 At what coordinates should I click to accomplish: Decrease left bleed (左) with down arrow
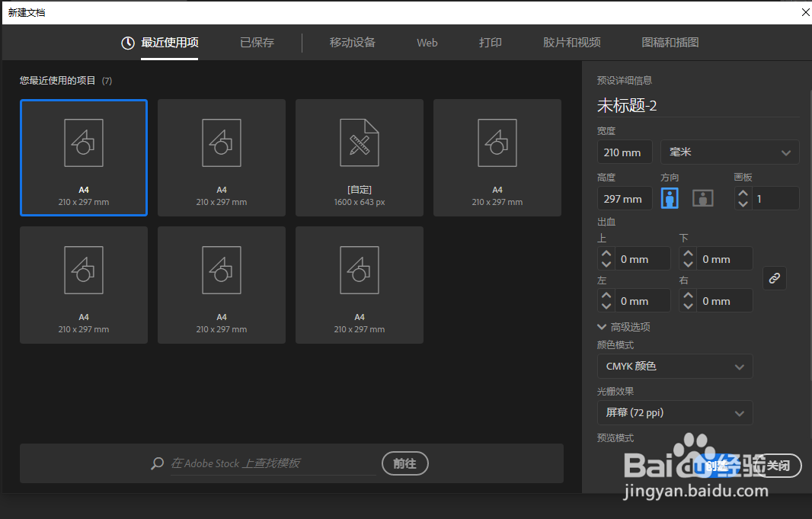(x=606, y=306)
